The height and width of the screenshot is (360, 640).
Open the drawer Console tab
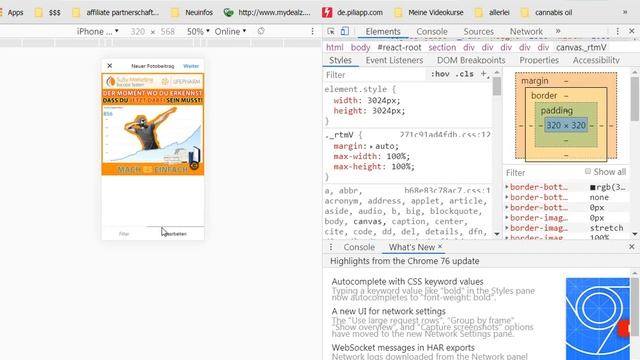point(359,247)
